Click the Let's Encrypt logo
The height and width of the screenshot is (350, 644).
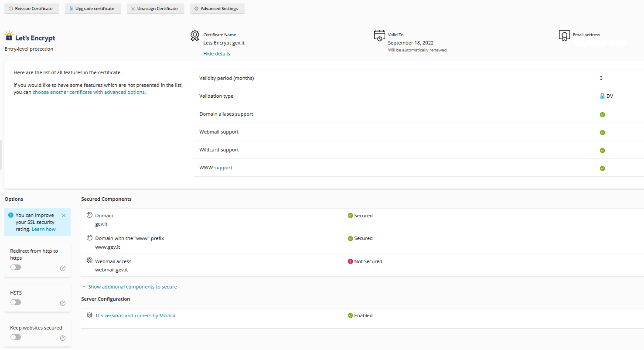(x=30, y=37)
